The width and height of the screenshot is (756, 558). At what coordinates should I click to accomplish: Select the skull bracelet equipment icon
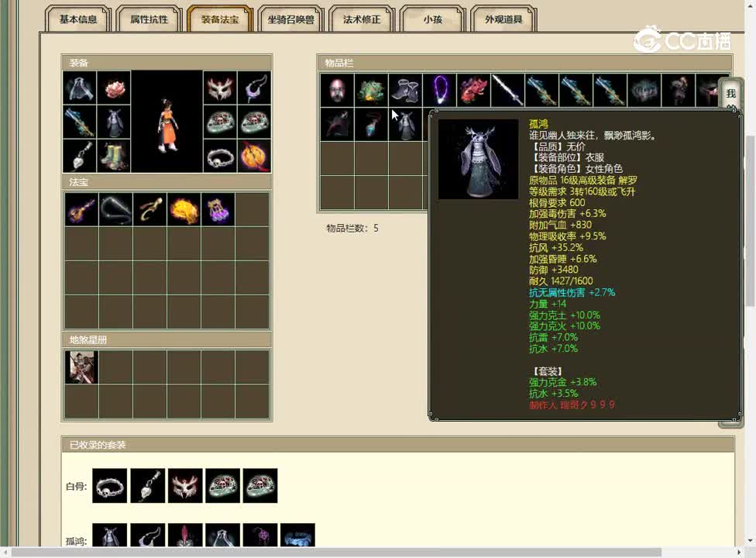[221, 157]
